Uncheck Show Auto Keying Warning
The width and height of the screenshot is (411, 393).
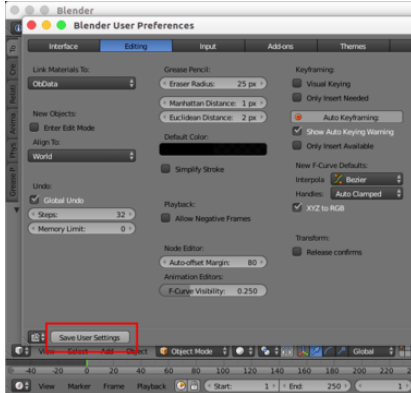(297, 131)
